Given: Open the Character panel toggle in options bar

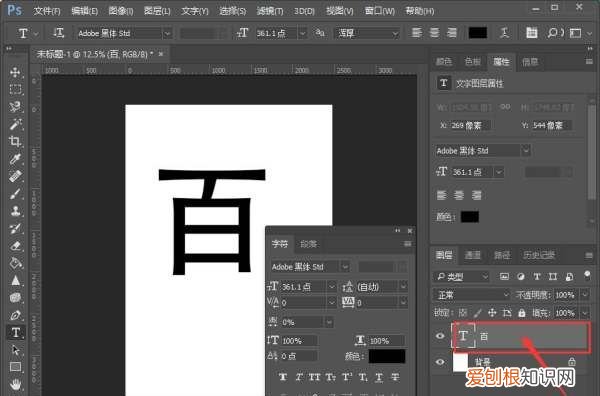Looking at the screenshot, I should (532, 33).
